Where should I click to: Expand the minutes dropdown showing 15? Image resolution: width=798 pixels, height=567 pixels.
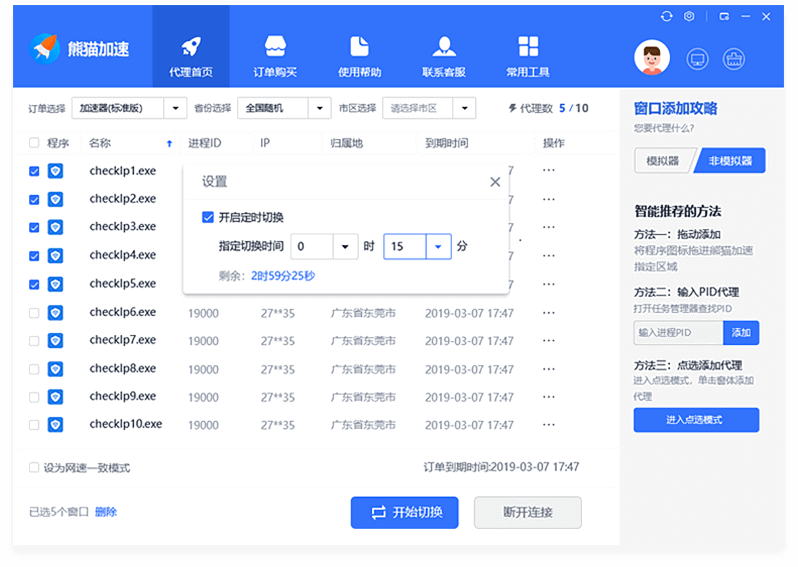(x=439, y=246)
